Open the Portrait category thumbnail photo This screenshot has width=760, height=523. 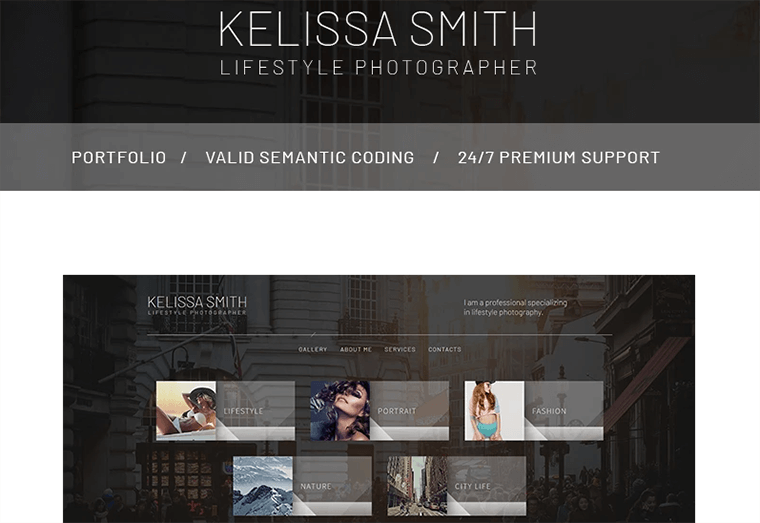point(340,411)
